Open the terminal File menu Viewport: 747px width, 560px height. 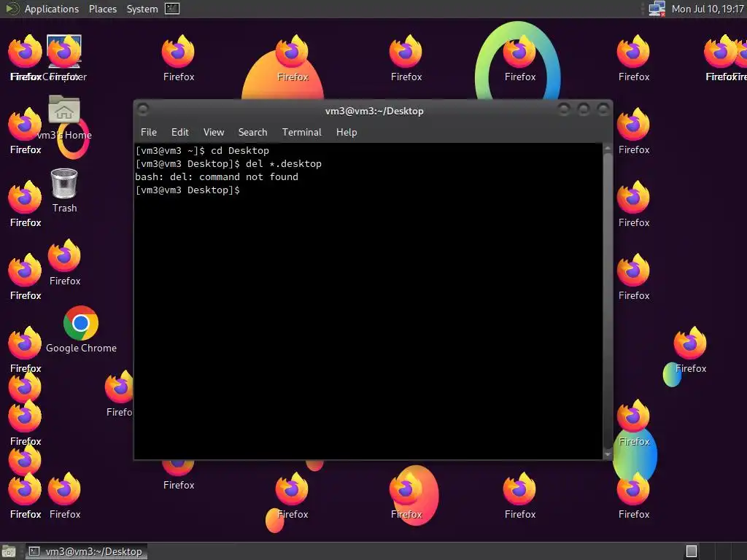149,132
